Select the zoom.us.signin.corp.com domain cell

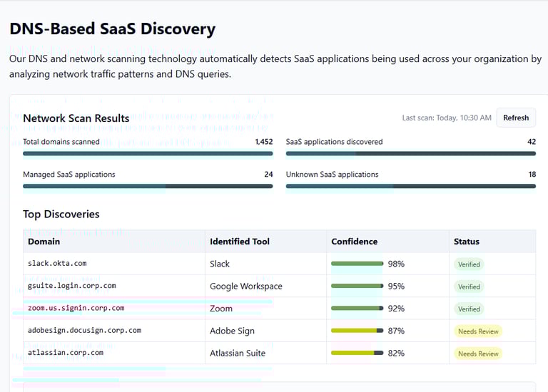(x=114, y=308)
